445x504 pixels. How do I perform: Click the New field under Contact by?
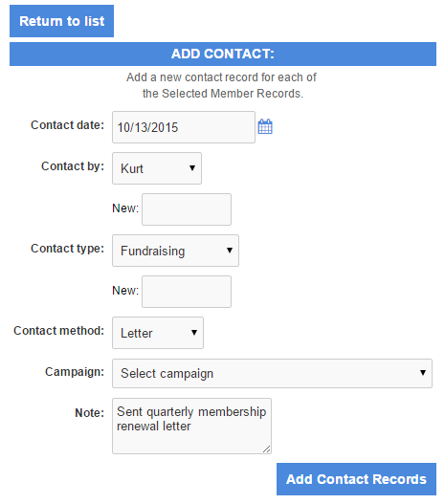pos(187,209)
